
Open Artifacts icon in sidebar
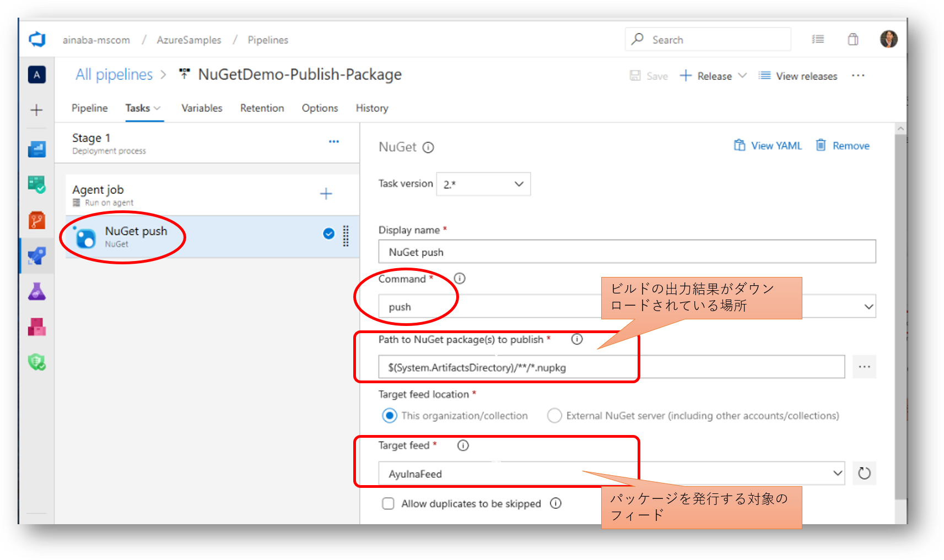[x=37, y=327]
